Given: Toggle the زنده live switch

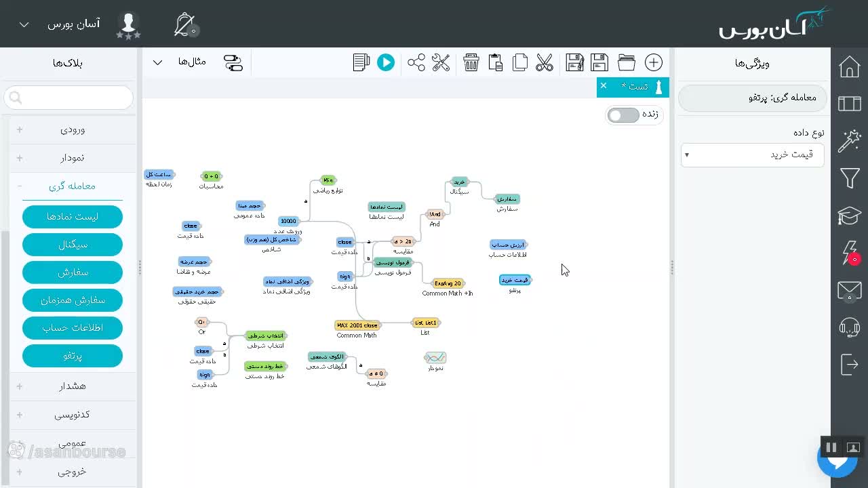Looking at the screenshot, I should [623, 115].
